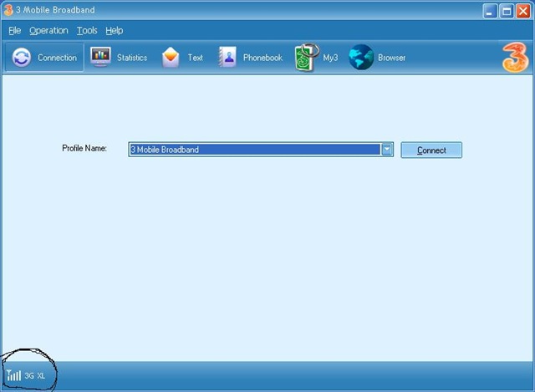Open the Operation menu

(48, 31)
